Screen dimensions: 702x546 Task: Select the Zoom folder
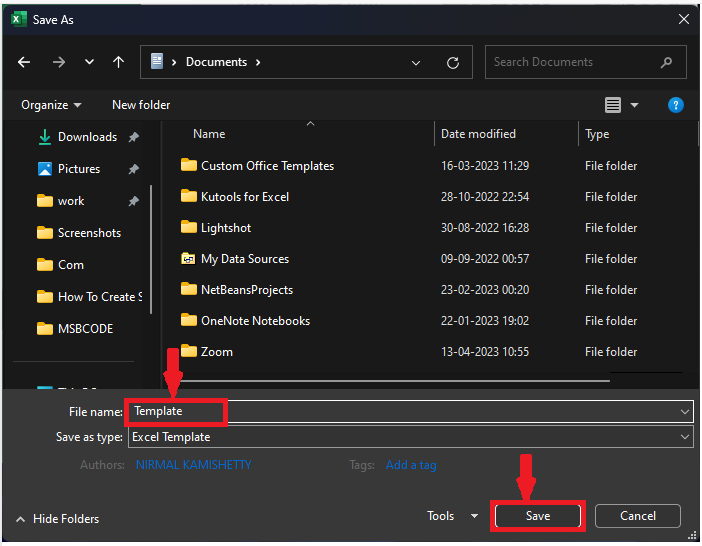point(216,352)
